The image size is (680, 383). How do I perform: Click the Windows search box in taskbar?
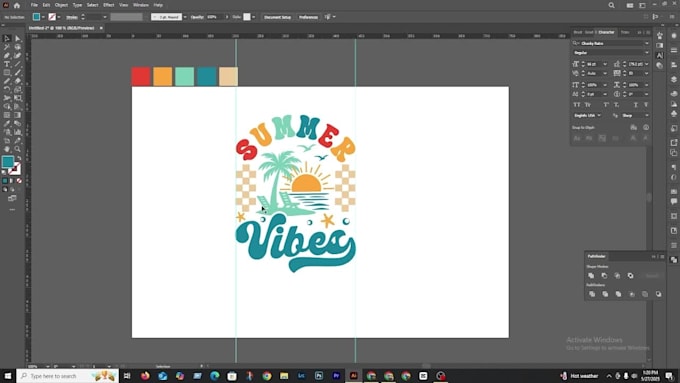68,376
